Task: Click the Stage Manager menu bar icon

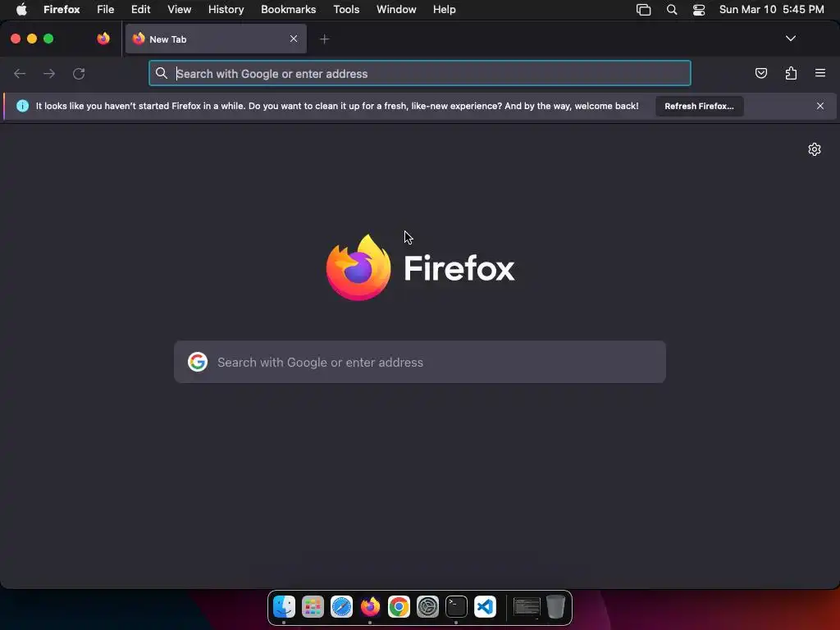Action: [643, 10]
